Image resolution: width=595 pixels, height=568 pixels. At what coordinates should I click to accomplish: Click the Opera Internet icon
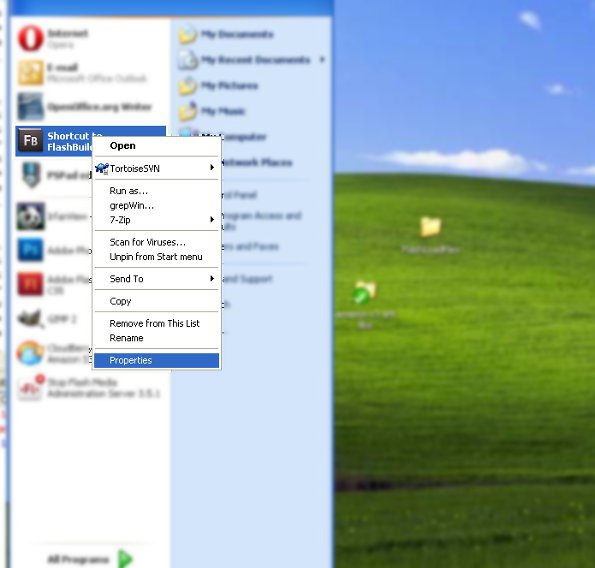pyautogui.click(x=31, y=38)
